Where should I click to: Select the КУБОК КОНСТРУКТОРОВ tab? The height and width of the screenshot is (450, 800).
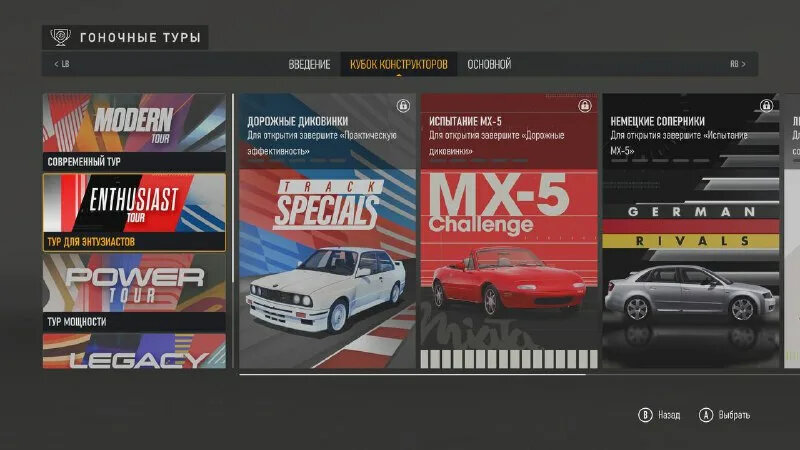point(398,64)
